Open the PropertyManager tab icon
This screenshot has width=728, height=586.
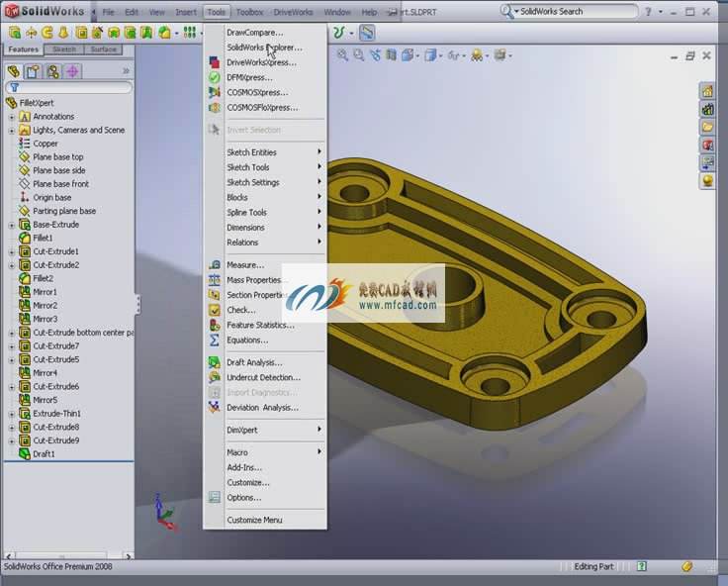point(33,71)
